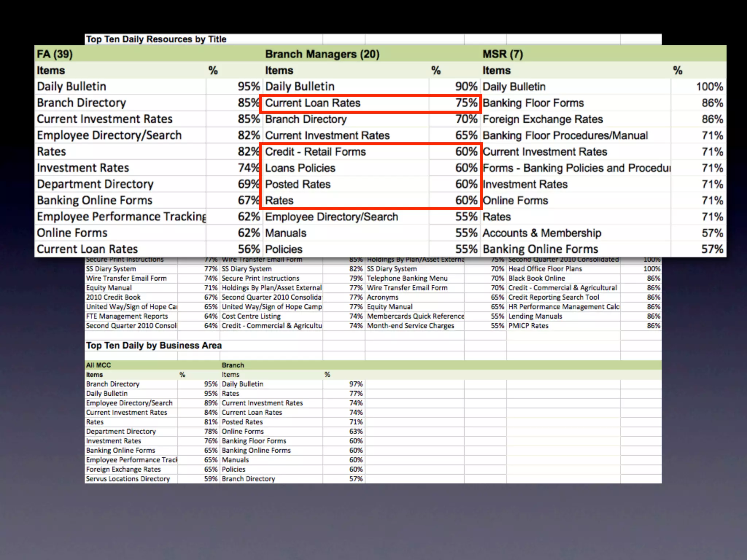Click the 'Telephone Banking Menu' cell

click(x=407, y=278)
